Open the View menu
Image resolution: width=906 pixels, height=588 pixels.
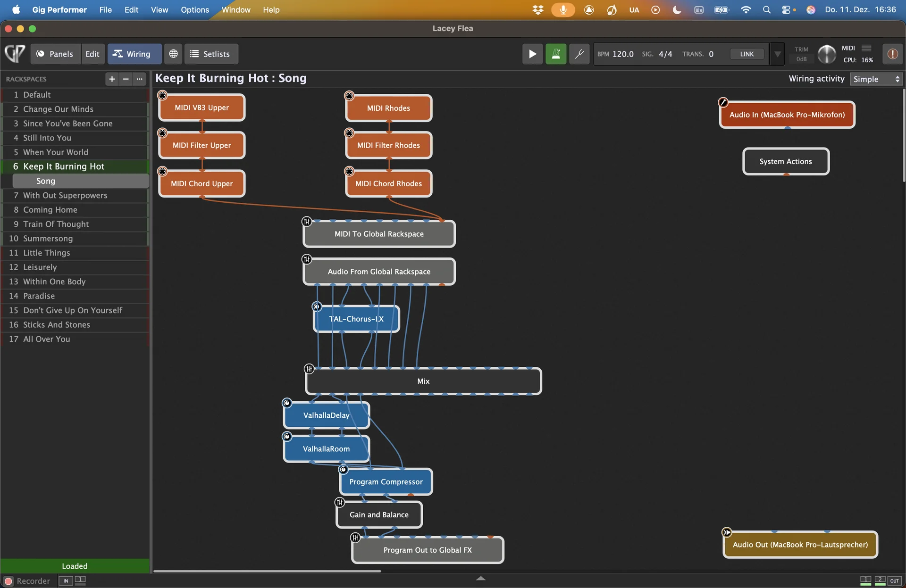point(159,9)
